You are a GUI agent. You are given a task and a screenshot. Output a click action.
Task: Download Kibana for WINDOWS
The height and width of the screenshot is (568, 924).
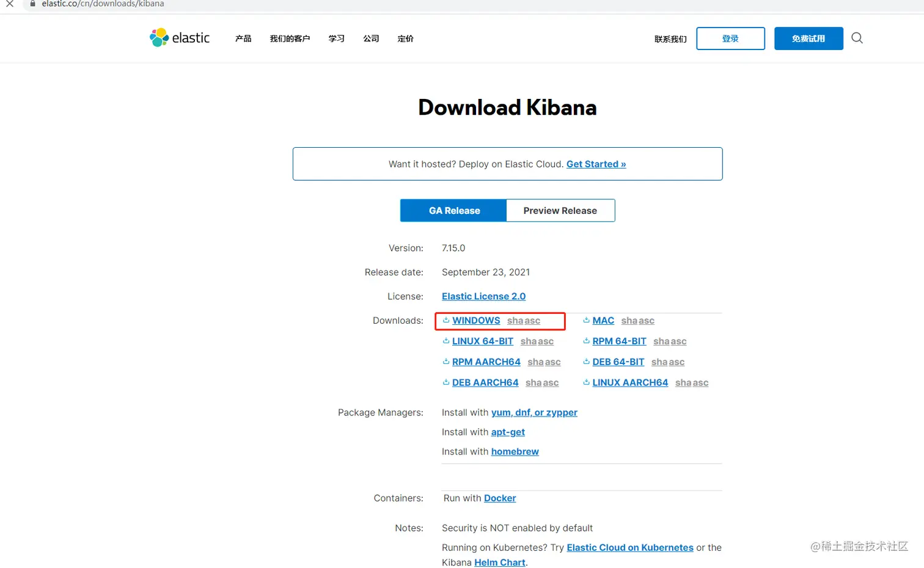tap(476, 321)
